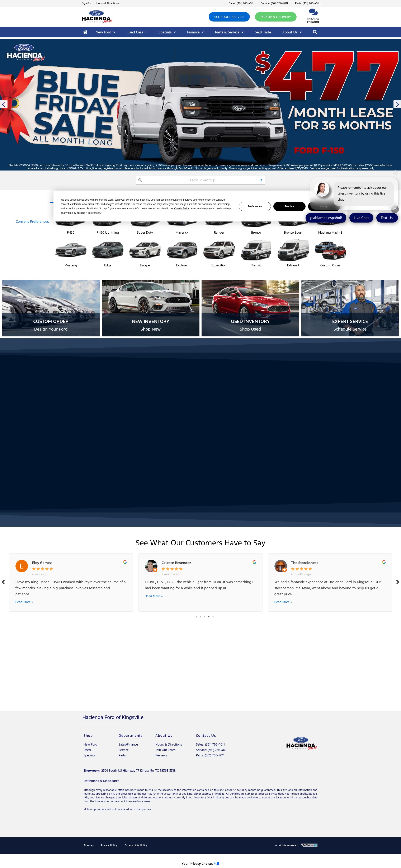
Task: Select the Escape model image
Action: point(145,250)
